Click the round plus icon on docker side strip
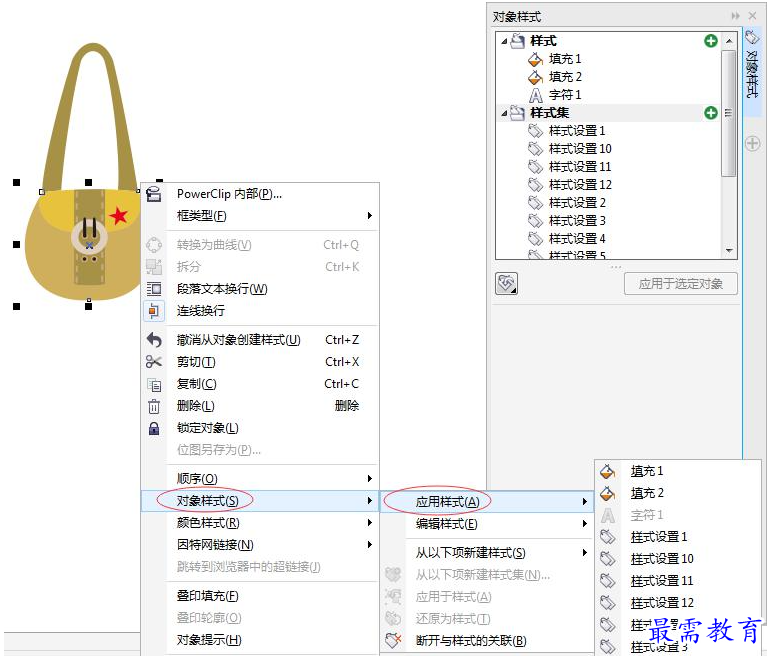Viewport: 770px width, 662px height. pyautogui.click(x=752, y=143)
